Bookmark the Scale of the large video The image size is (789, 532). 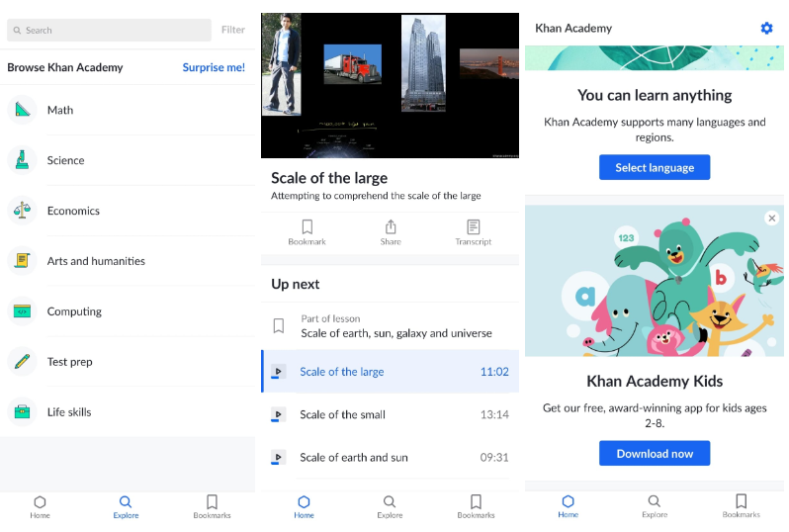pyautogui.click(x=307, y=232)
